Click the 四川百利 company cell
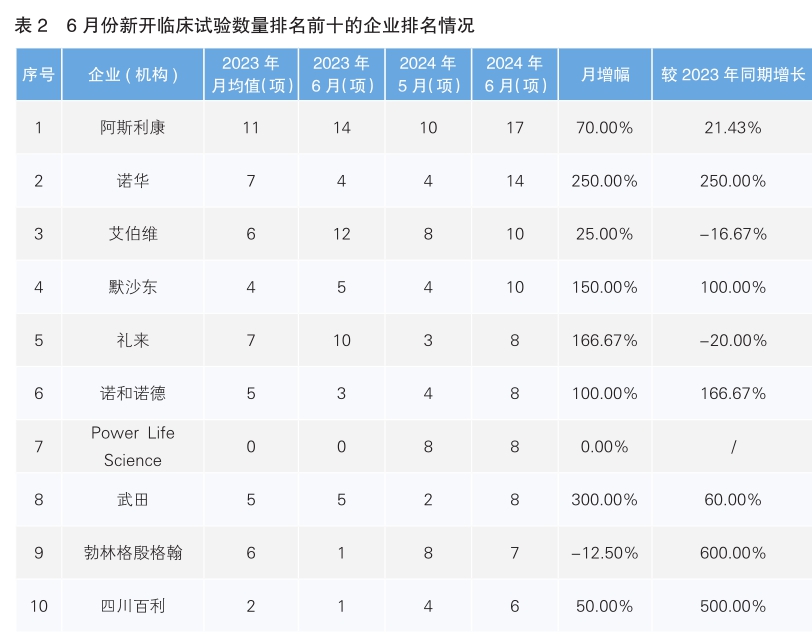Image resolution: width=812 pixels, height=635 pixels. (x=132, y=606)
